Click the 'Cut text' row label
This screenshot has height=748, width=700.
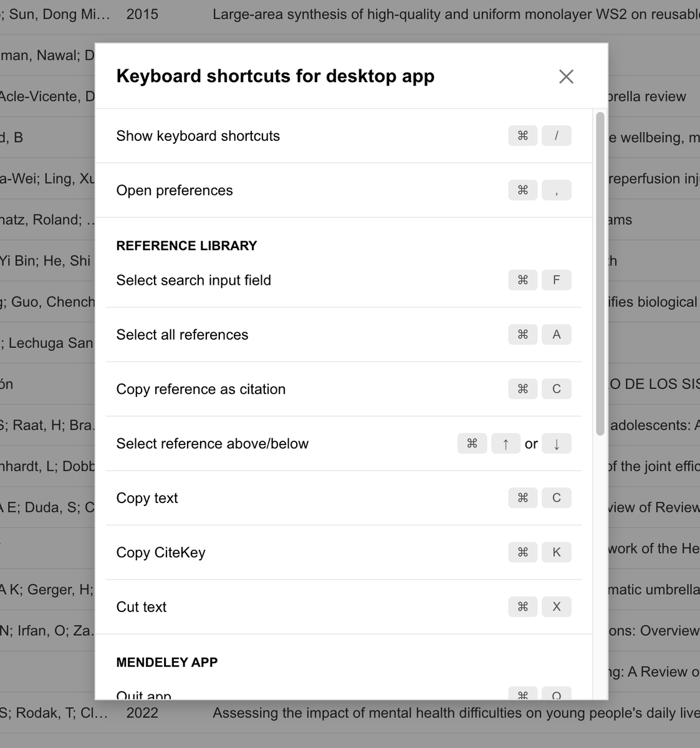click(x=141, y=607)
